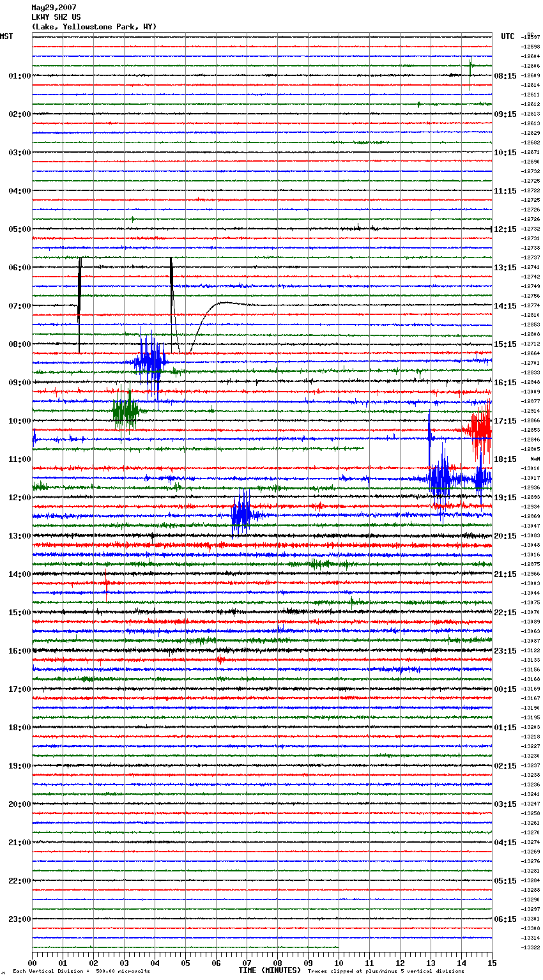Screen dimensions: 543x980
Task: Click the "UTC" column header
Action: (x=507, y=36)
